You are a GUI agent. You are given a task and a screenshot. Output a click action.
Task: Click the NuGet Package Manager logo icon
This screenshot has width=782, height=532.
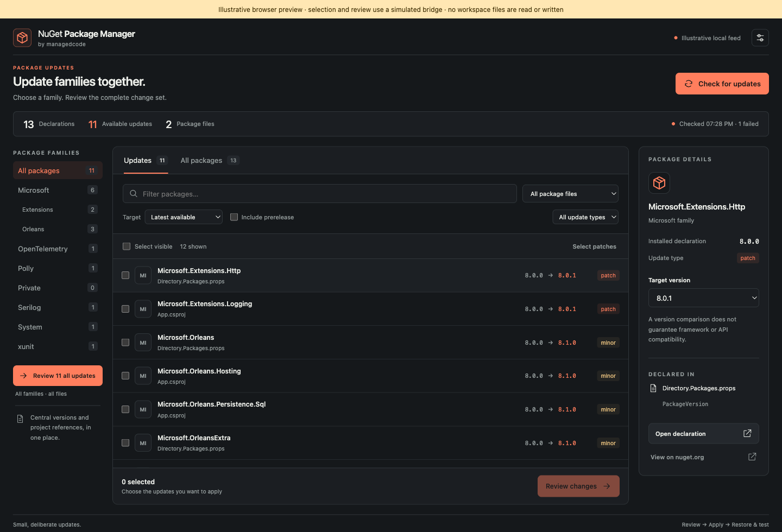tap(22, 38)
